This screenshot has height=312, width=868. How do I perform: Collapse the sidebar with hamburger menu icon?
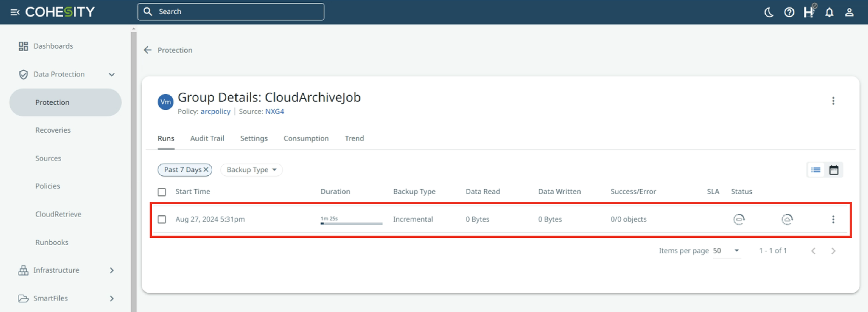[x=15, y=12]
